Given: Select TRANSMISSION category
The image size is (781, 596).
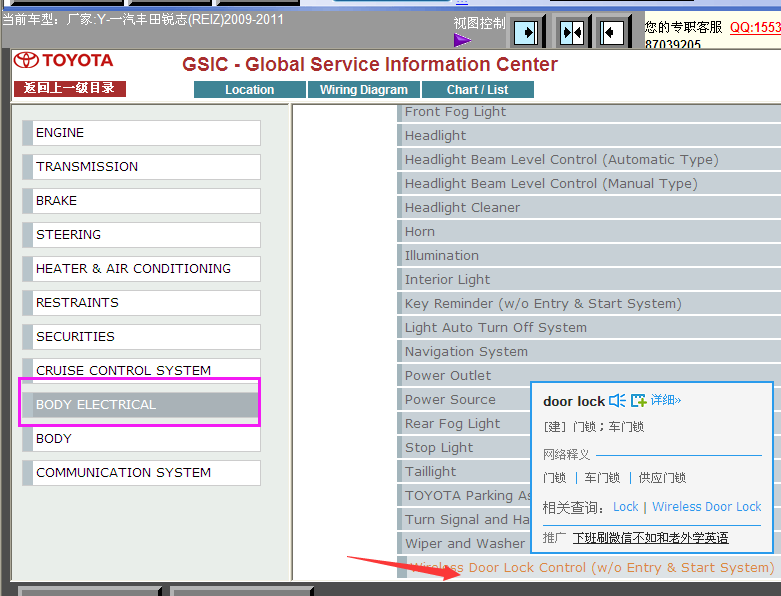Looking at the screenshot, I should coord(141,167).
